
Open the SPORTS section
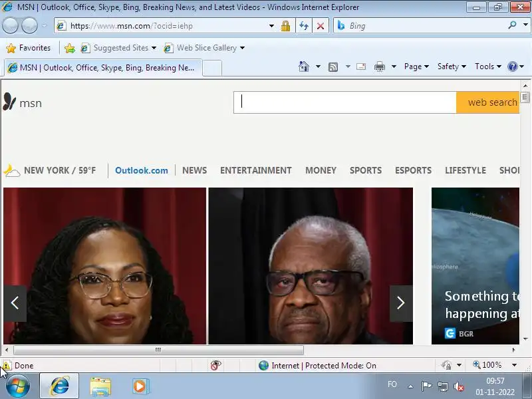366,170
